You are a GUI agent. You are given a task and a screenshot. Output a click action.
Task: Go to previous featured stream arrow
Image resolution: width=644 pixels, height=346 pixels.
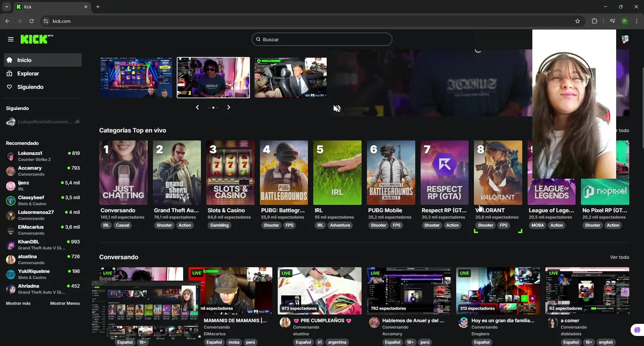coord(197,107)
